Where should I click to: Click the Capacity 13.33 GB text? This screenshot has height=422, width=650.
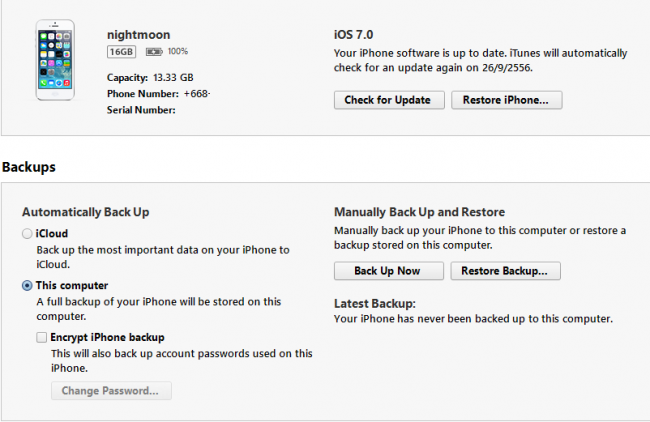pos(149,77)
